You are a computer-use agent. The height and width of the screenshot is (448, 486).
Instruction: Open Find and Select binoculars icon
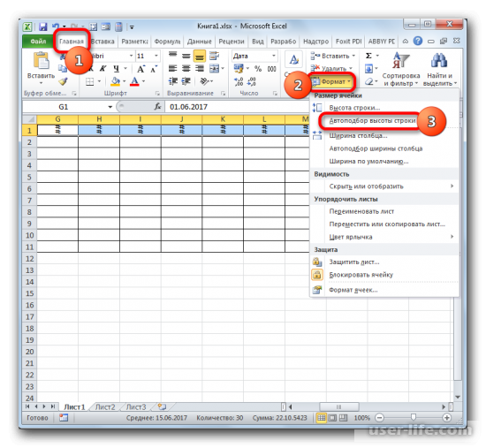pos(438,60)
